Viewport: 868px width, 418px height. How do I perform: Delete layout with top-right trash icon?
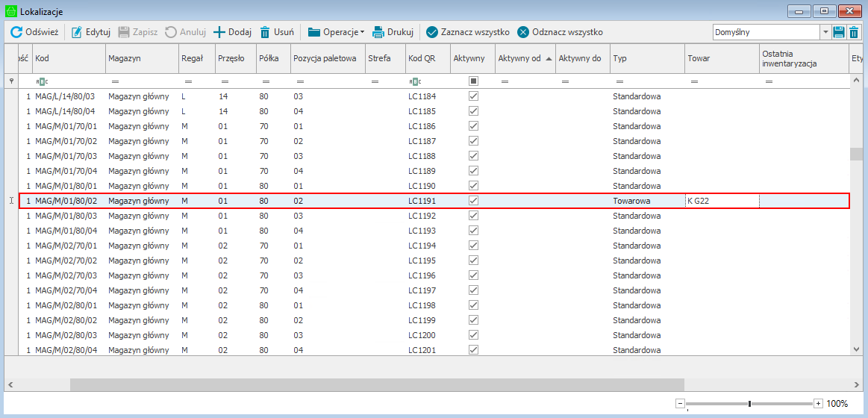coord(854,32)
